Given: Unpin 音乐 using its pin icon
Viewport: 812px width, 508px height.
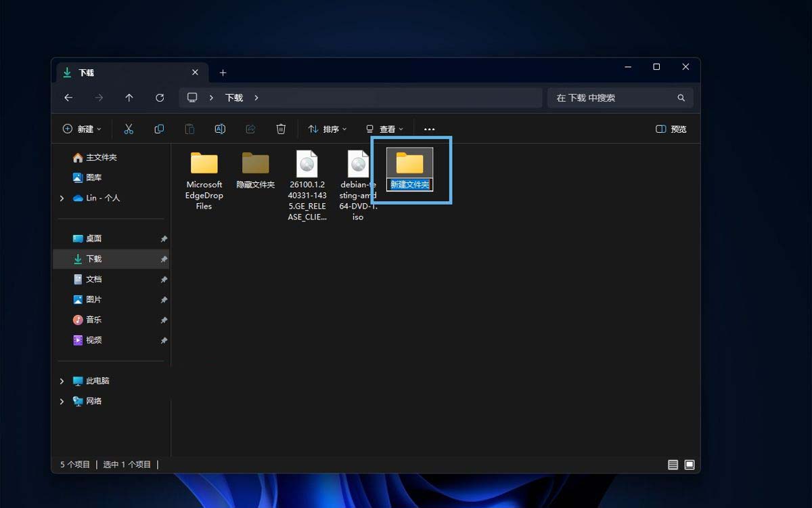Looking at the screenshot, I should pos(164,320).
